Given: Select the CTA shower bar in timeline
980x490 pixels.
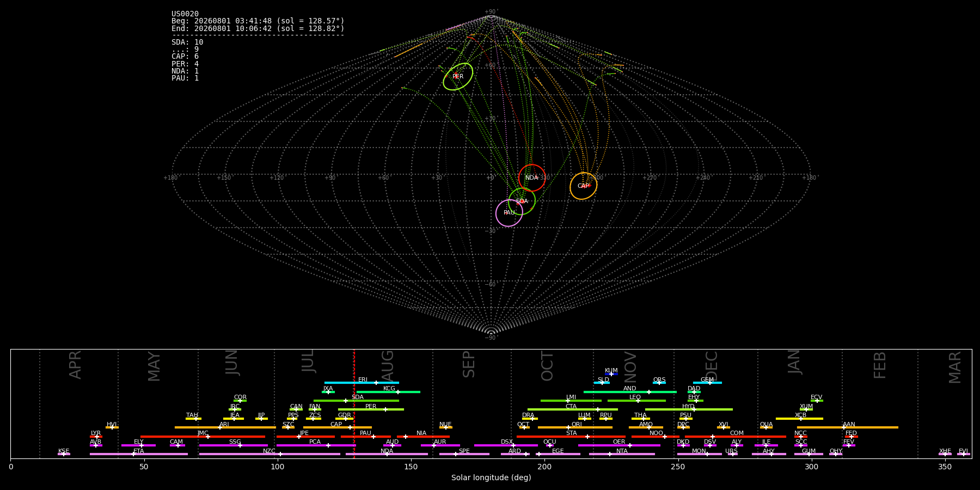Looking at the screenshot, I should 573,409.
